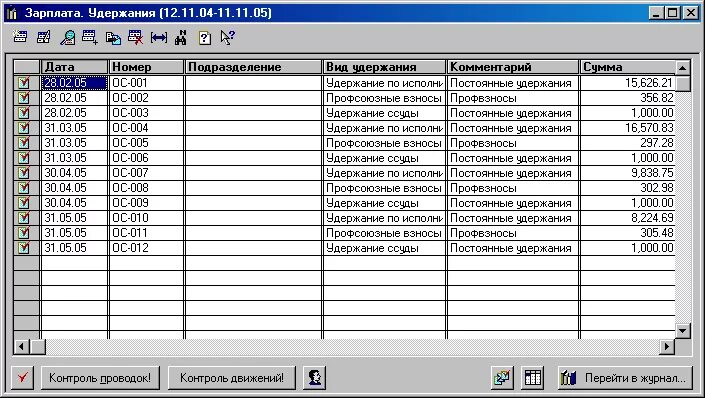Click the number cell ОС-004
Image resolution: width=705 pixels, height=398 pixels.
tap(147, 128)
